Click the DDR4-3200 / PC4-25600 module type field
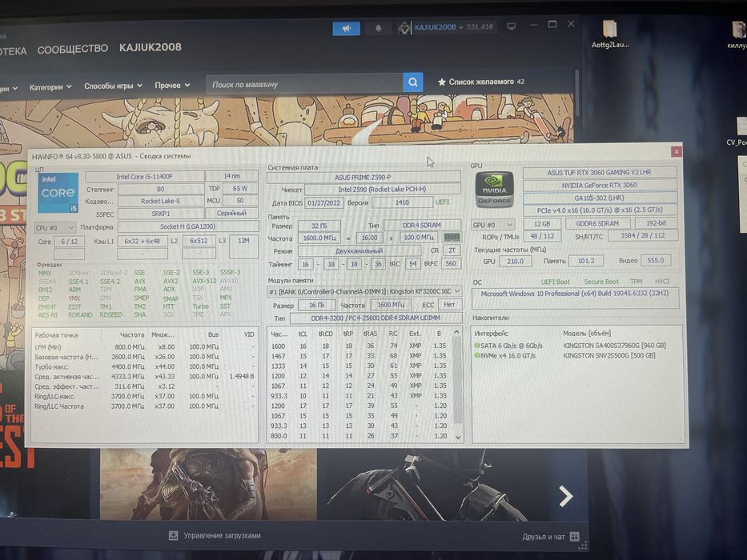This screenshot has width=747, height=560. [x=376, y=318]
